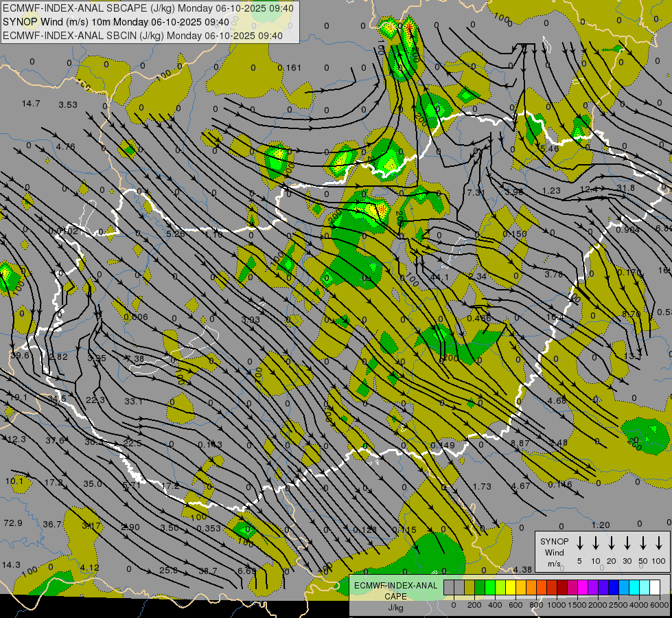Image resolution: width=672 pixels, height=618 pixels.
Task: Choose the white swatch ending at 6000
Action: pyautogui.click(x=654, y=587)
